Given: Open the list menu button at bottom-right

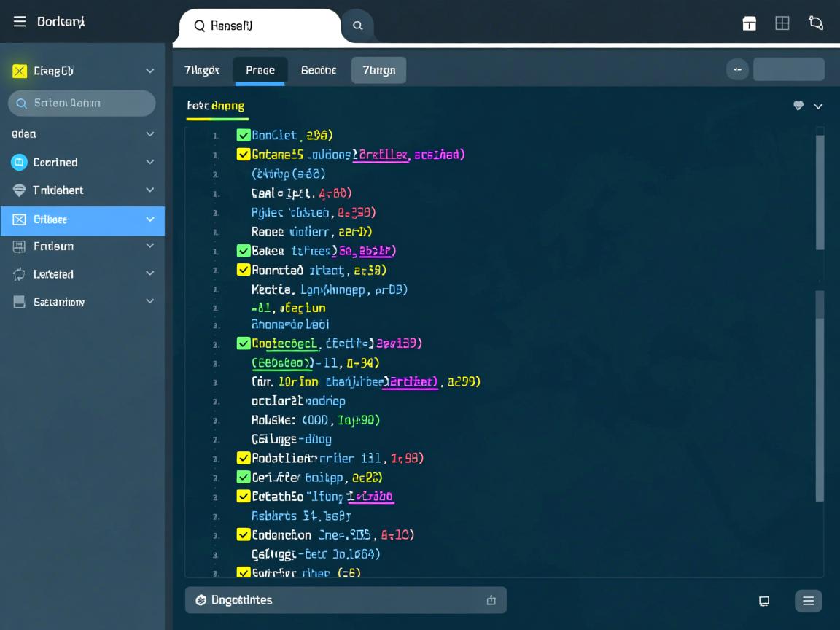Looking at the screenshot, I should coord(808,601).
